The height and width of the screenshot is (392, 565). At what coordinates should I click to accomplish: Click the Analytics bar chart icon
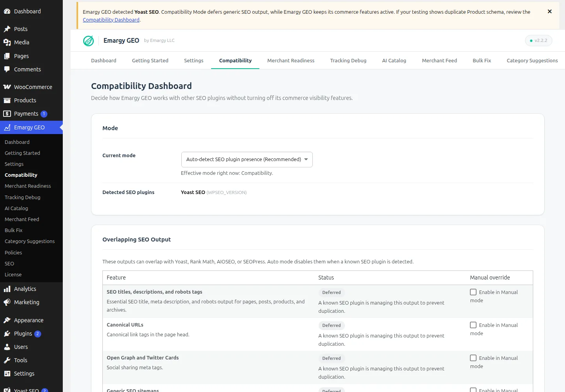pos(7,289)
